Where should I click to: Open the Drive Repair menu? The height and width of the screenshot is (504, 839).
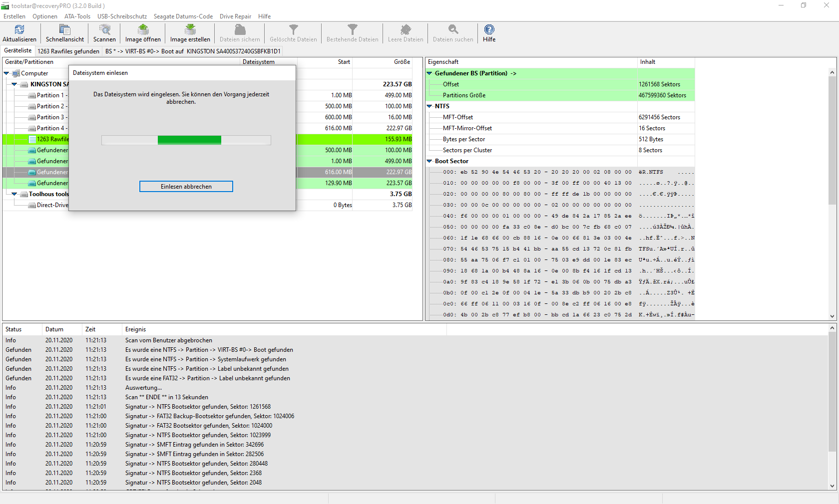[235, 16]
